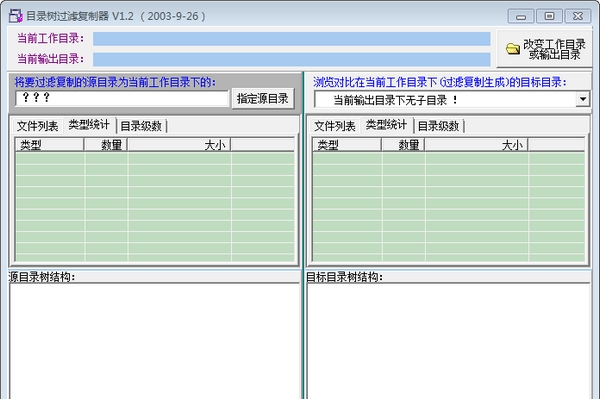Screen dimensions: 600x399
Task: Minimize the 目录树过滤复制器 window
Action: coord(521,16)
